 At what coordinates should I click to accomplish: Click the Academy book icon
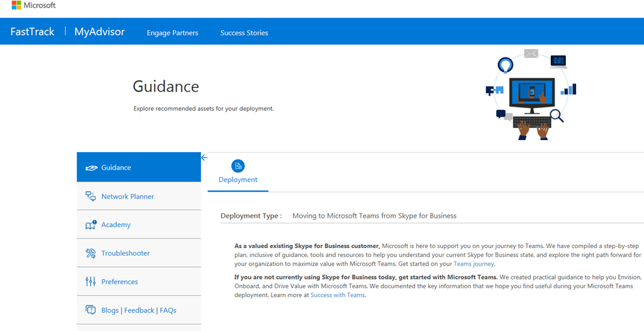click(91, 225)
